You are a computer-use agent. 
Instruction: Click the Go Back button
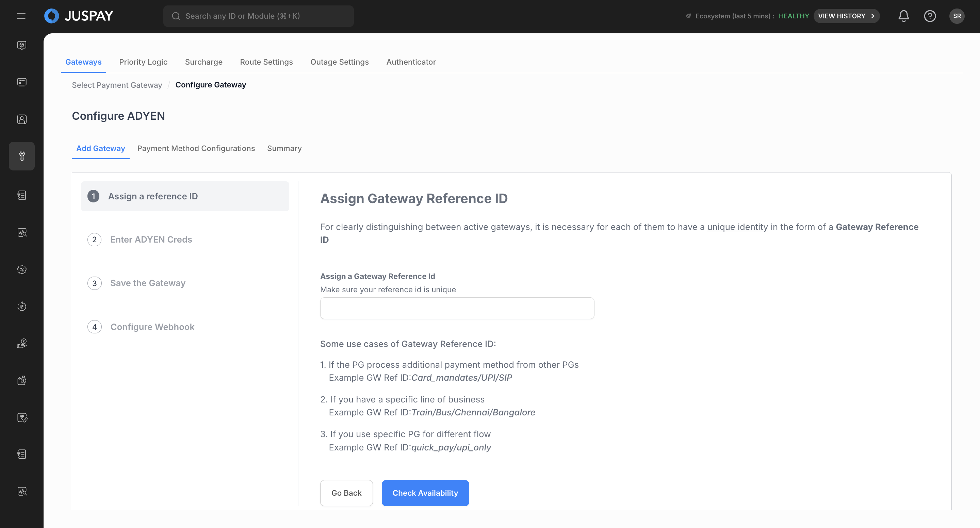(346, 493)
